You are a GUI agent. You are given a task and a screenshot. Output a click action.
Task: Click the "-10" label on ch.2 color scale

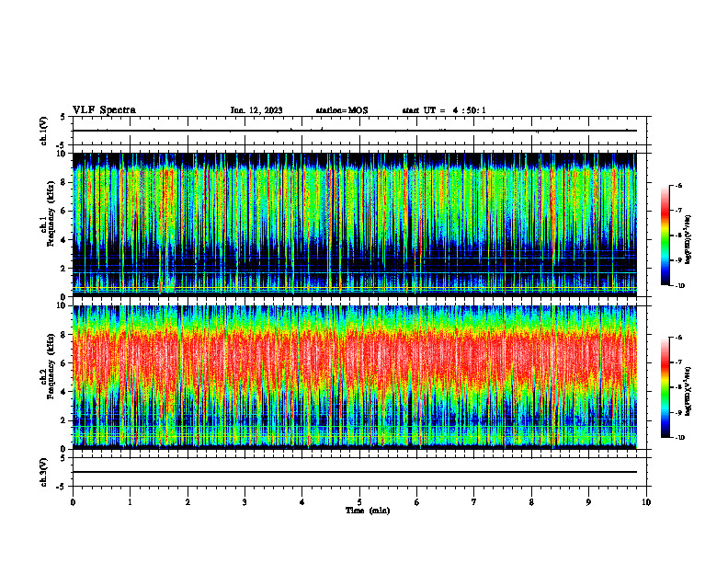point(679,438)
